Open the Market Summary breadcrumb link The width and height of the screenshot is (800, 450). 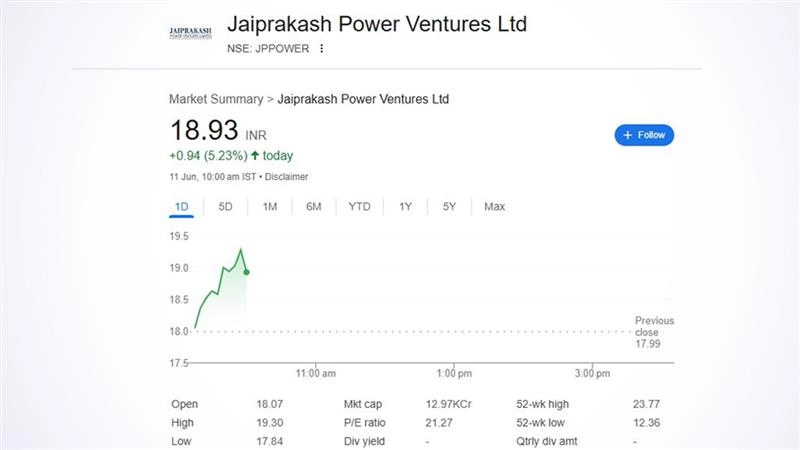(215, 99)
